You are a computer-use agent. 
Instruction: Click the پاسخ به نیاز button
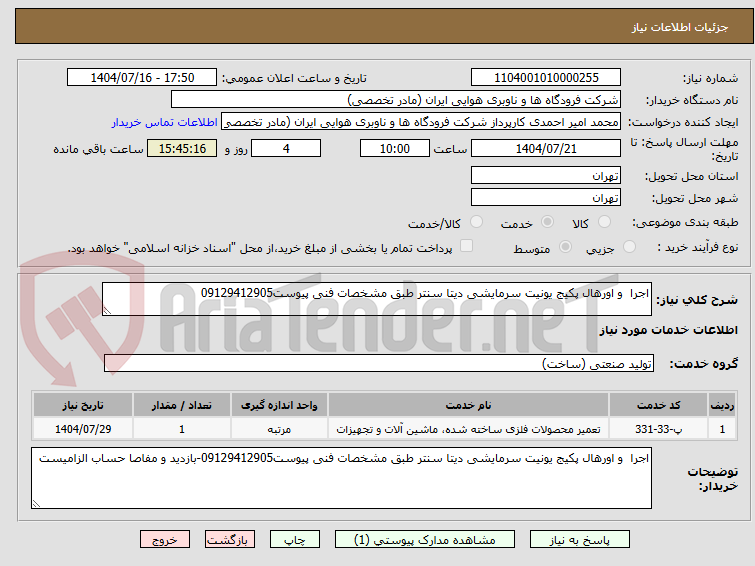tap(579, 540)
